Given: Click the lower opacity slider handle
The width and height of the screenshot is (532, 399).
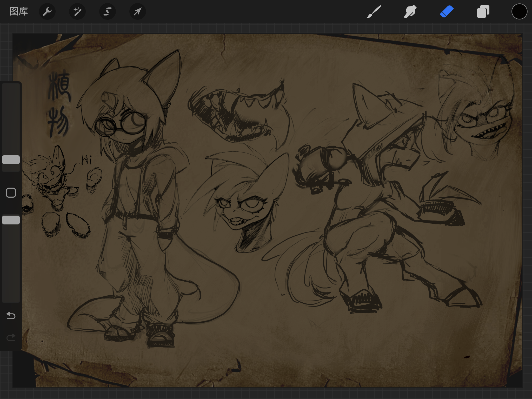Looking at the screenshot, I should (11, 220).
